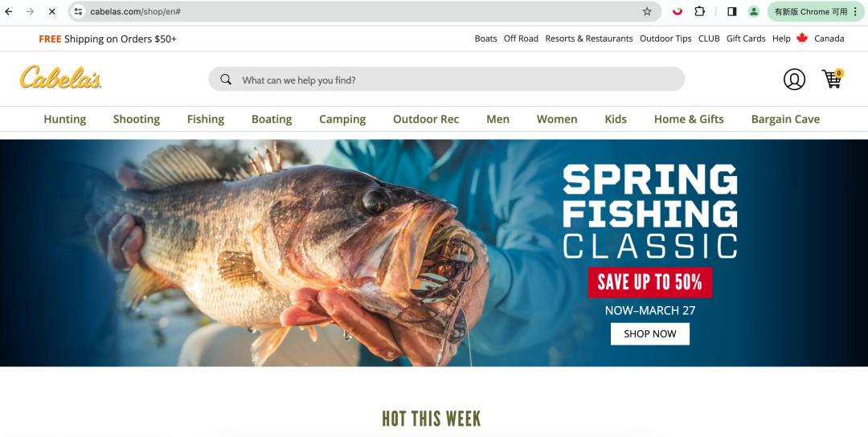
Task: Stop page loading with X icon
Action: (x=52, y=11)
